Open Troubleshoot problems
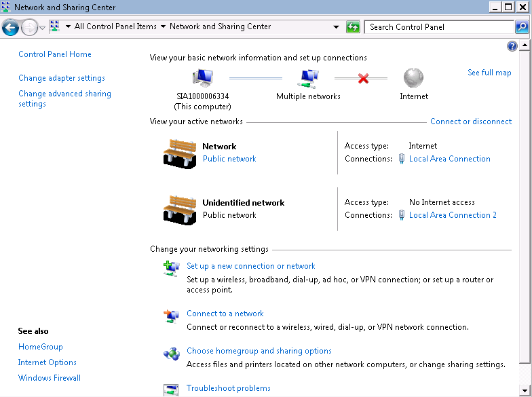This screenshot has height=397, width=532. 228,388
